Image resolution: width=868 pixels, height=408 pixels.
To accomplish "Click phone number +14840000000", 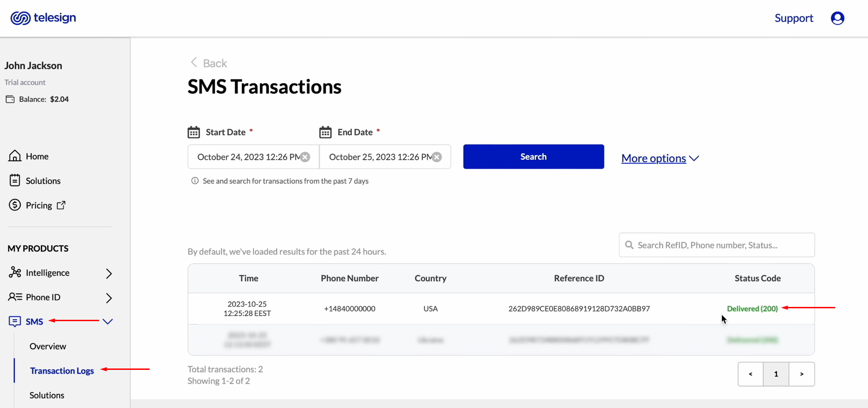I will (x=350, y=309).
